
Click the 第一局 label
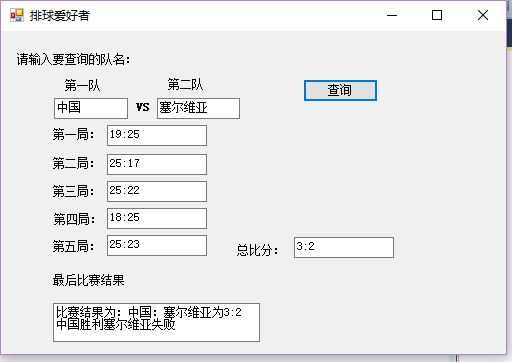coord(74,135)
